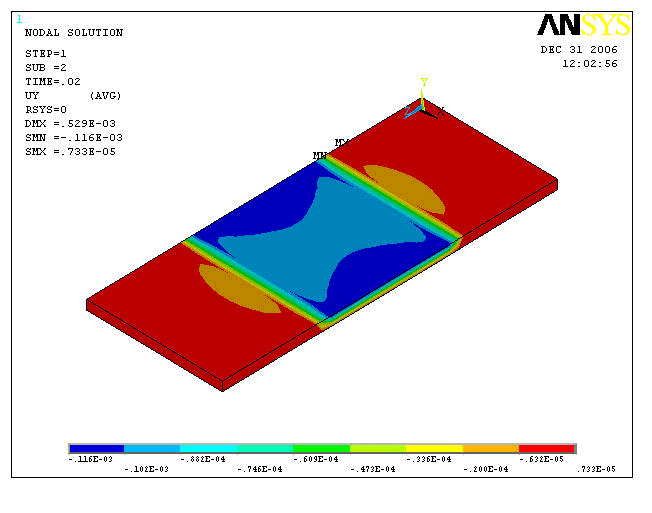Click the DEC 31 2006 date stamp

click(x=579, y=49)
